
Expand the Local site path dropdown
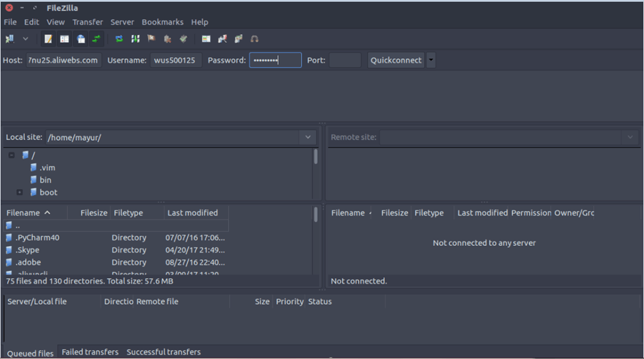tap(307, 138)
